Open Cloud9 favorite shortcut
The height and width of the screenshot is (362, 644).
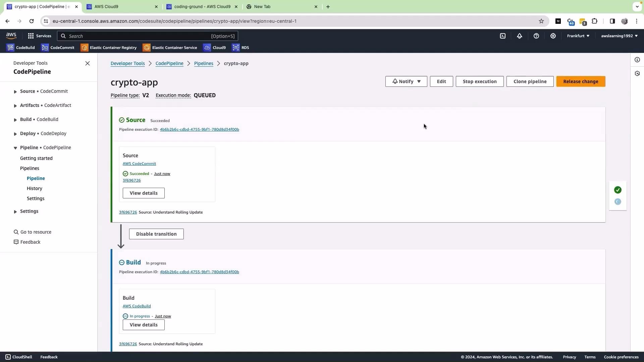[215, 48]
